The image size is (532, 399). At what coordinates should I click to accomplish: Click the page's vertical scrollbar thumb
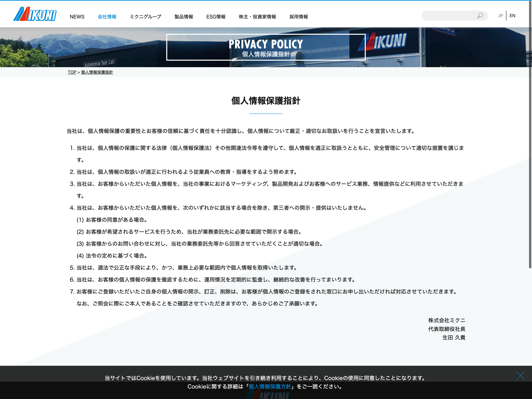point(530,135)
